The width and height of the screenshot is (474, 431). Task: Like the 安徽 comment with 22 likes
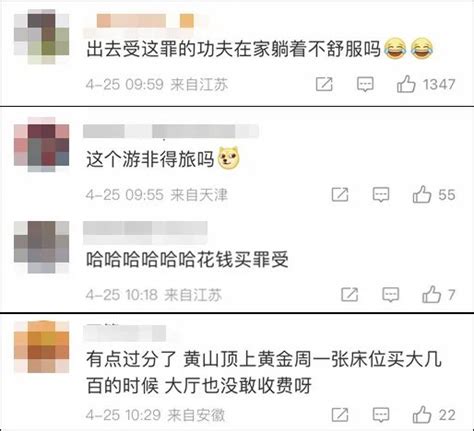tap(422, 415)
